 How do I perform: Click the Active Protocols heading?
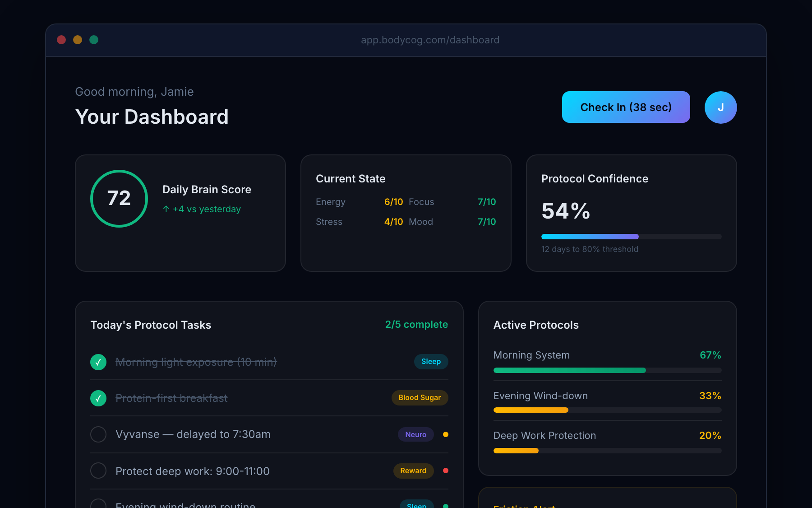536,325
